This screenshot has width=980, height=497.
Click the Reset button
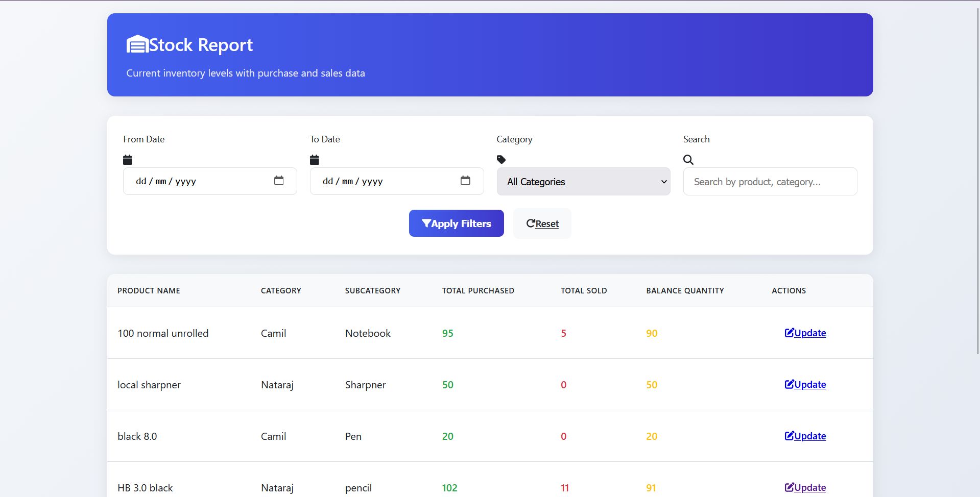542,223
